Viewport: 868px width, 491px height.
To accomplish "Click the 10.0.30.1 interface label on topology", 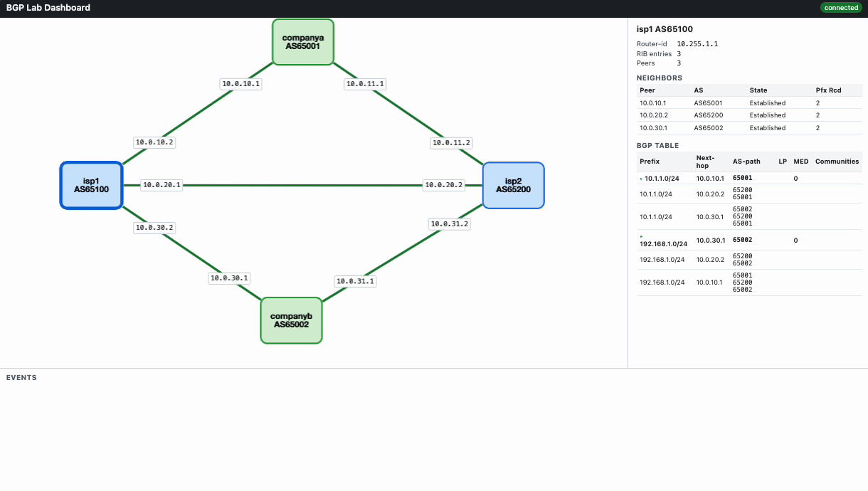I will coord(229,278).
